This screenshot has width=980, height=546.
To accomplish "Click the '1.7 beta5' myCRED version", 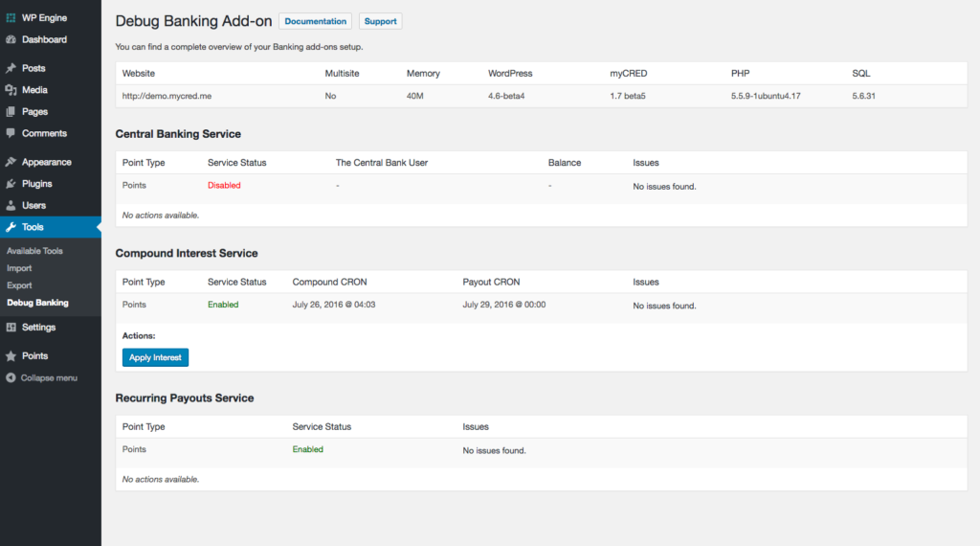I will 628,96.
